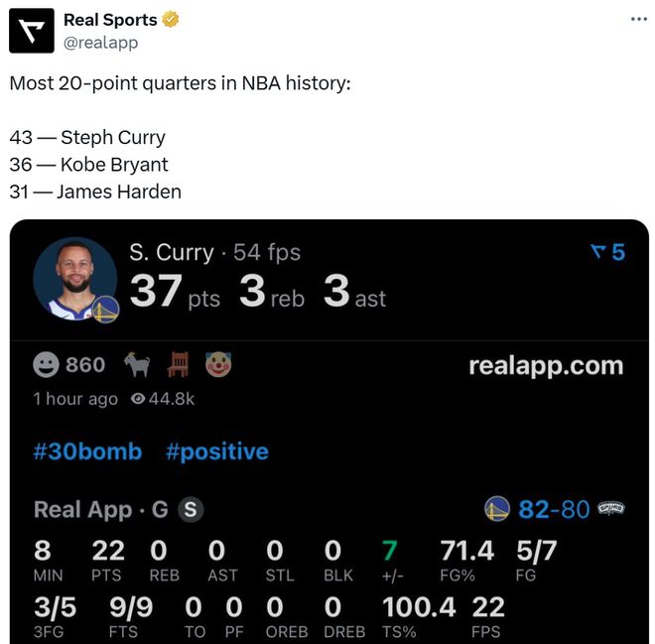Click the 82-80 game score

[554, 510]
